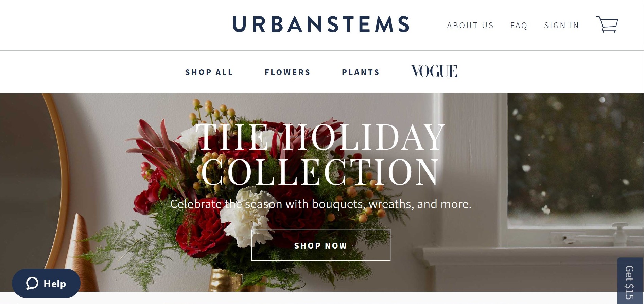The image size is (644, 304).
Task: Open the shopping cart icon
Action: 607,24
